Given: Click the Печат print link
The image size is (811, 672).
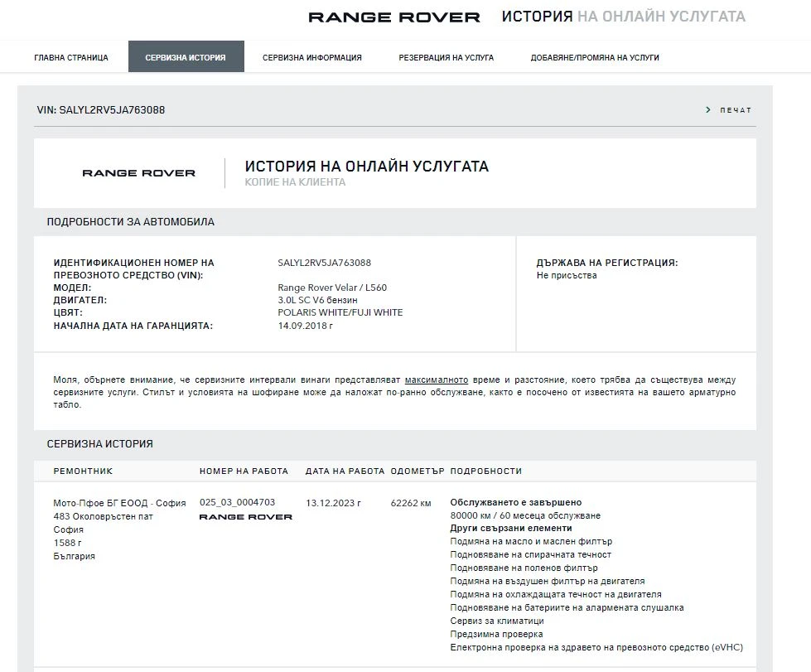Looking at the screenshot, I should click(x=735, y=110).
